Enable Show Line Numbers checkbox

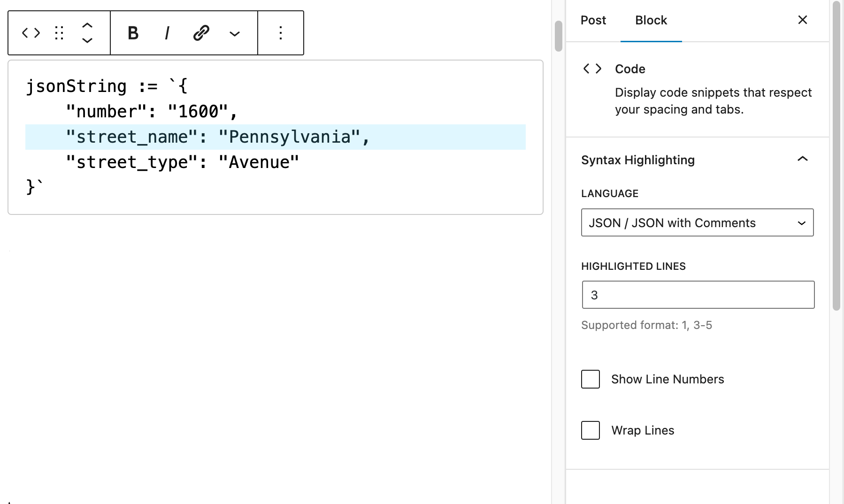point(591,379)
